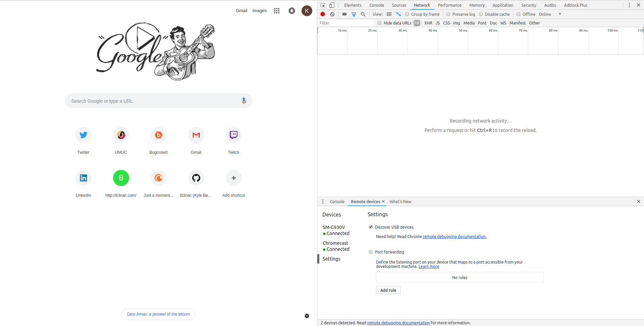
Task: Open the Performance tab
Action: pos(449,5)
